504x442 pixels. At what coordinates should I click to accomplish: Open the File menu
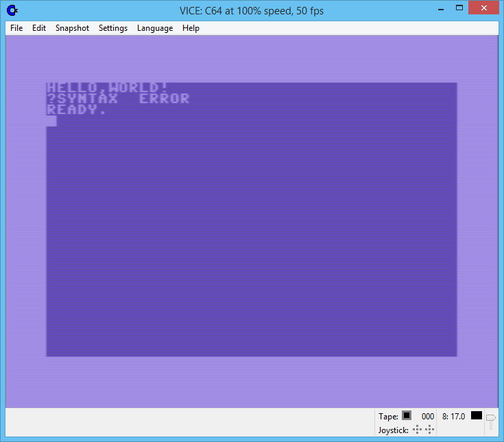coord(16,28)
